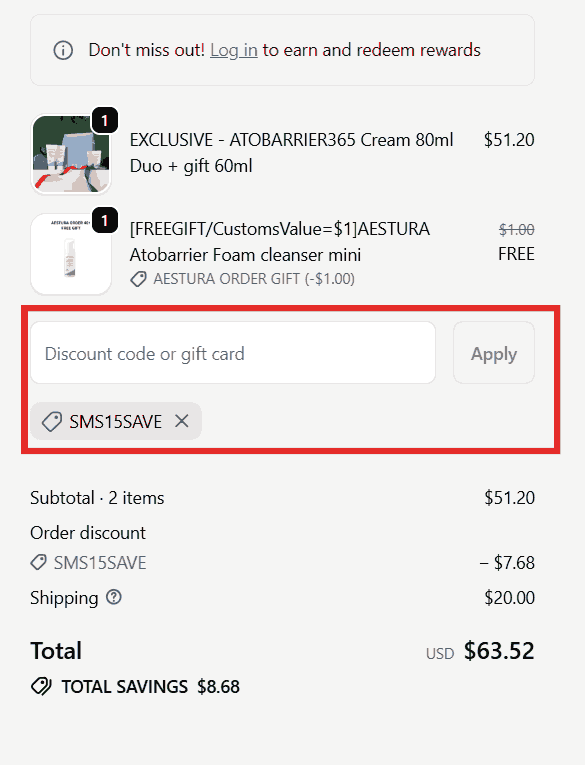The height and width of the screenshot is (765, 585).
Task: Open the Log in link
Action: (x=234, y=50)
